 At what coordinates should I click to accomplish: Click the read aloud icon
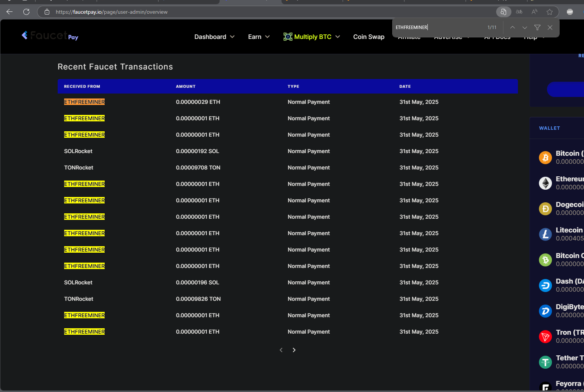point(534,12)
